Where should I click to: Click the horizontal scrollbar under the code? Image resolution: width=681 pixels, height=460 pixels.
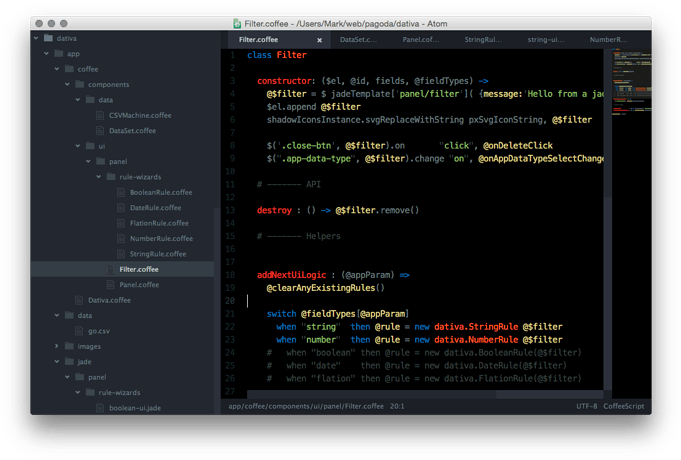pos(371,394)
